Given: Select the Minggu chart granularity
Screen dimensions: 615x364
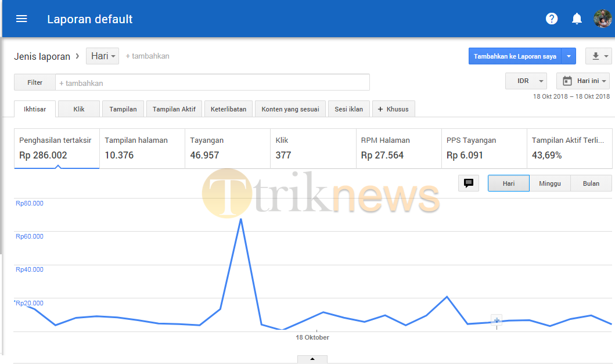Looking at the screenshot, I should pos(550,183).
